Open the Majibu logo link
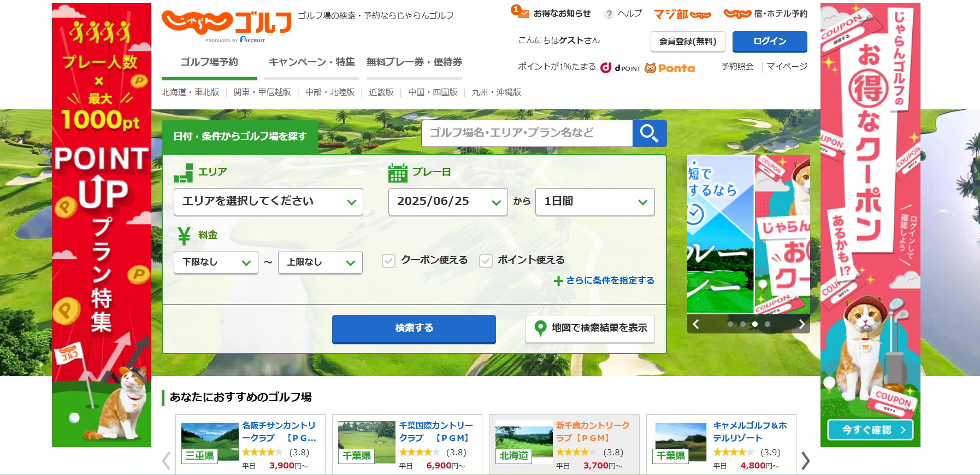Viewport: 980px width, 475px height. pos(682,14)
